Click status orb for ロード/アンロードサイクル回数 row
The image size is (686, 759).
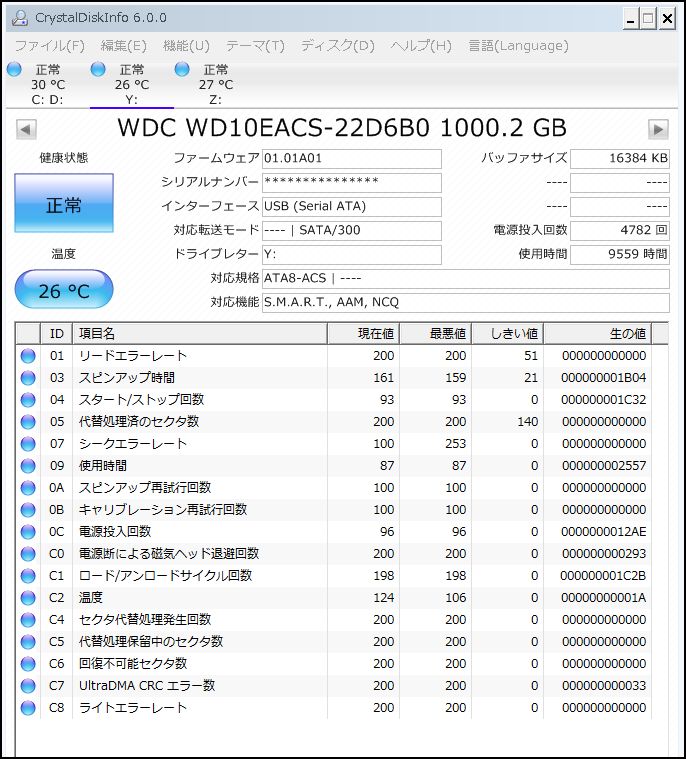(28, 576)
